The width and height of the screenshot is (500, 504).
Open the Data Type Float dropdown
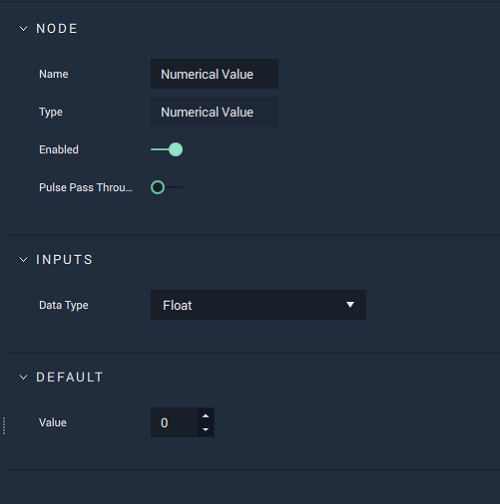(258, 305)
